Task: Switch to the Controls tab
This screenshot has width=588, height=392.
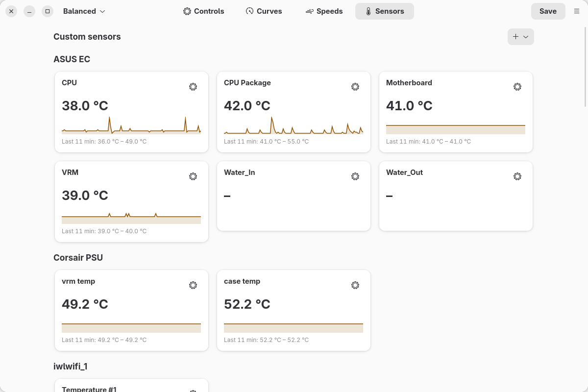Action: tap(203, 11)
